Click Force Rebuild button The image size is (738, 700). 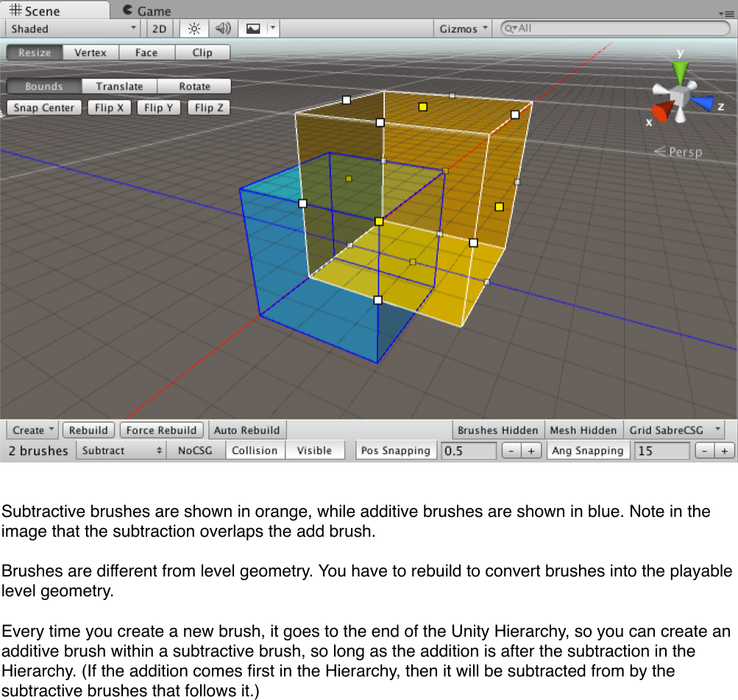pos(161,430)
